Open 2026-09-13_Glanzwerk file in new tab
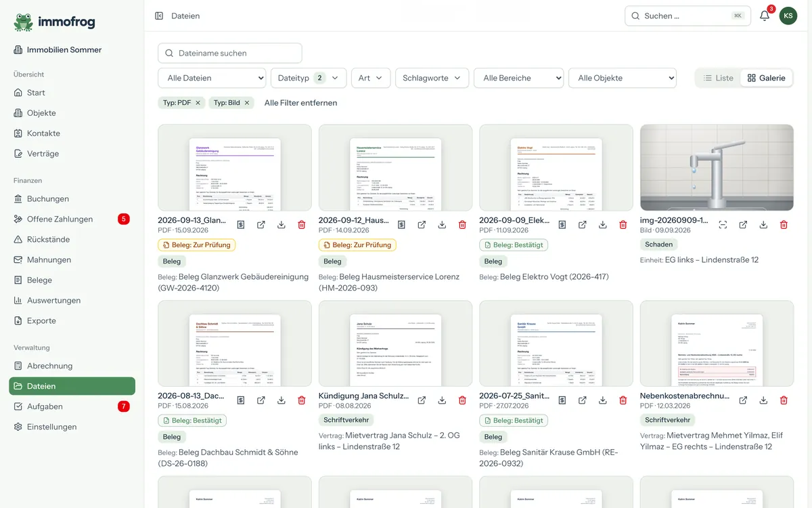 261,225
